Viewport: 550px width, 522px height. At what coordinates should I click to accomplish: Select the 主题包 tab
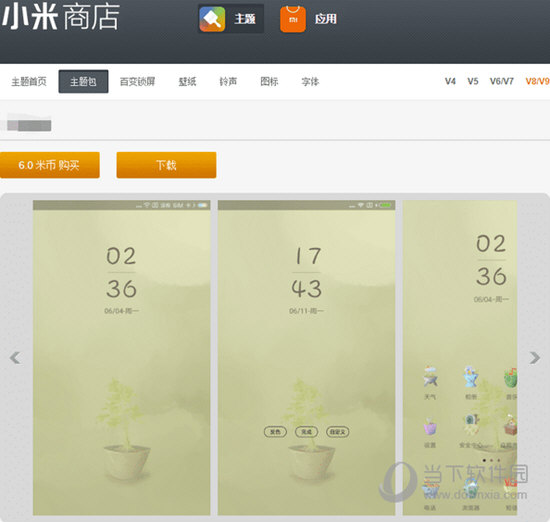(83, 82)
